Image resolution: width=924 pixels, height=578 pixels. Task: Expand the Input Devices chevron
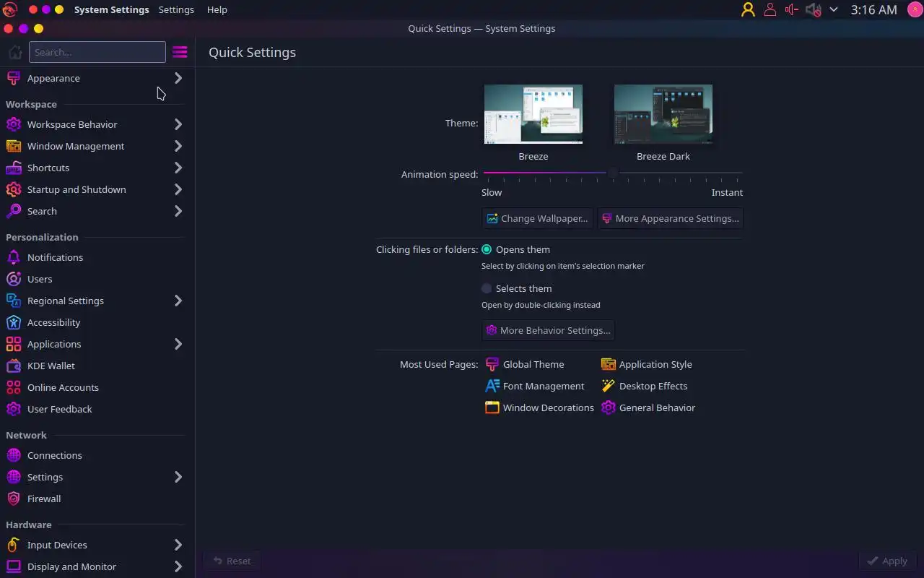[x=178, y=545]
